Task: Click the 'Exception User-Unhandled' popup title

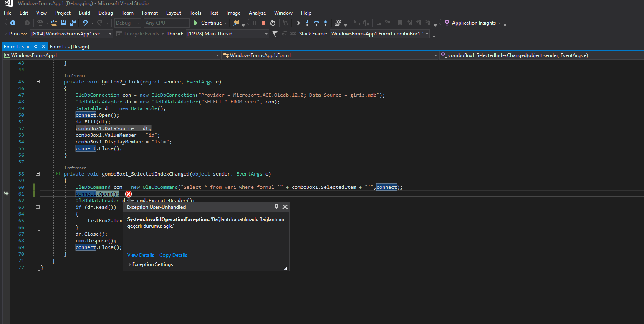Action: (x=157, y=207)
